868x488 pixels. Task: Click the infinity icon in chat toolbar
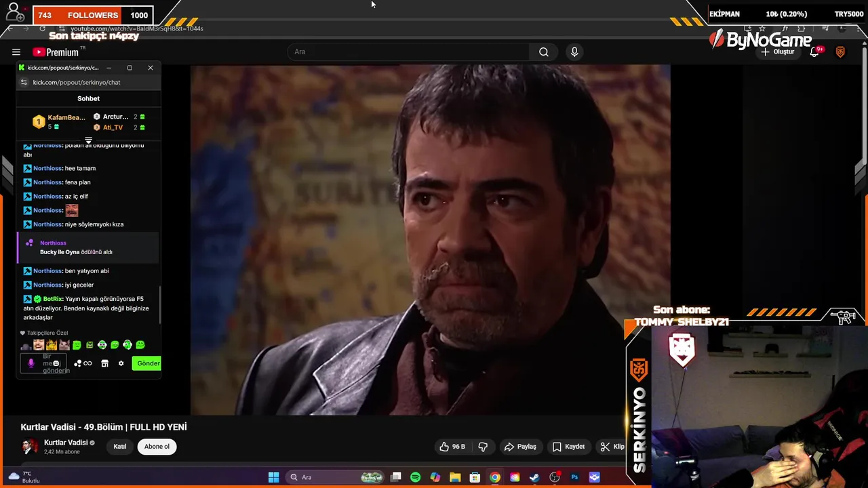coord(87,363)
